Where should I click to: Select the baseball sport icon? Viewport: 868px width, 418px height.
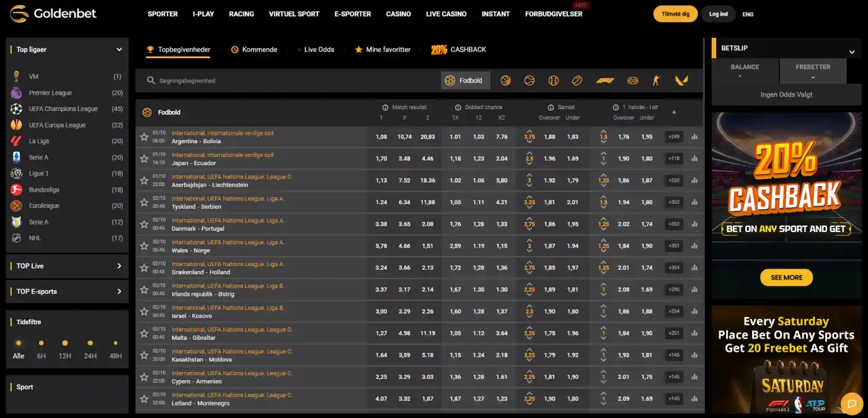(554, 81)
